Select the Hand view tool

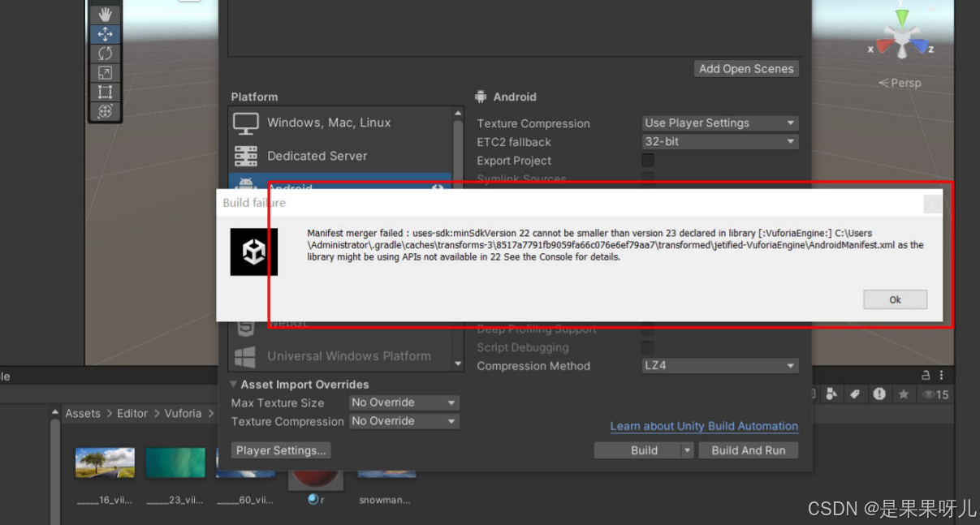105,15
